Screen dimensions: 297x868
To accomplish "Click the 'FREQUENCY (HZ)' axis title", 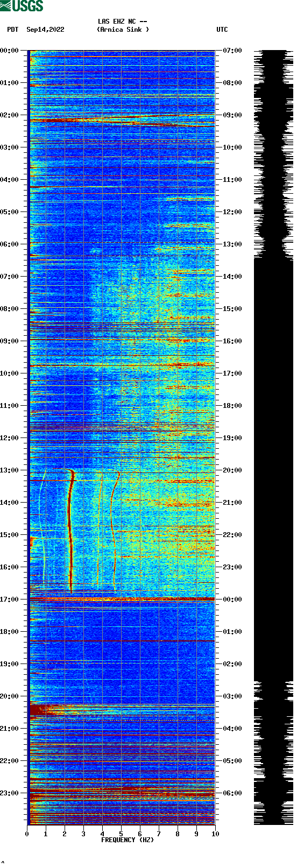I will pos(126,840).
